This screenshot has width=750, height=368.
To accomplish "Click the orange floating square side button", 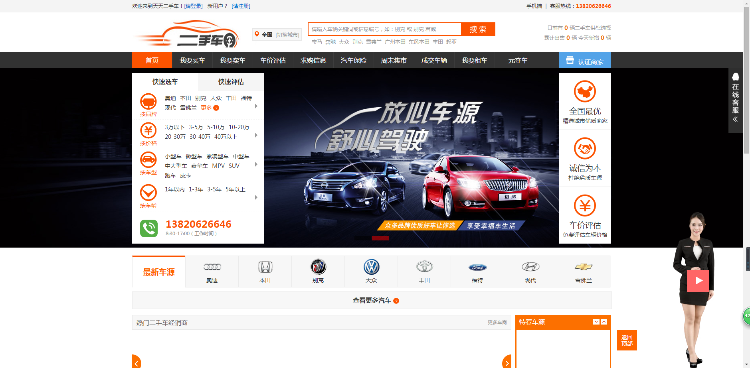I will coord(627,340).
